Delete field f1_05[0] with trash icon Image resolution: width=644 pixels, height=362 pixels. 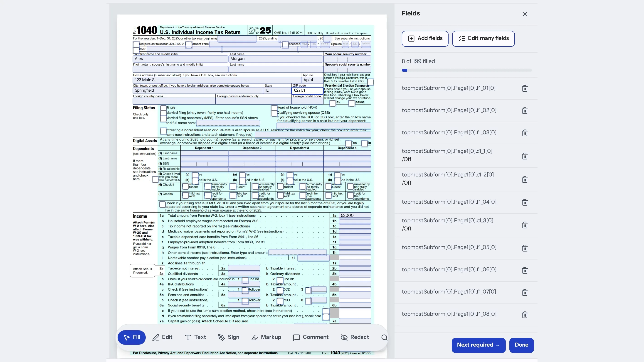pos(525,248)
